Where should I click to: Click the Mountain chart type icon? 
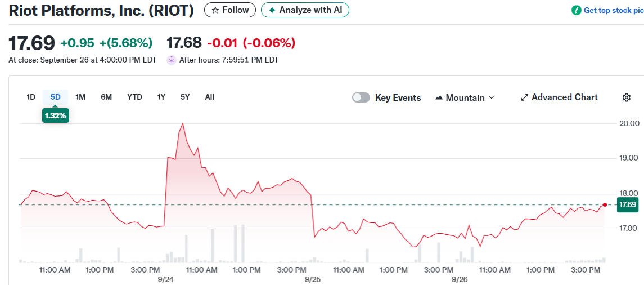click(x=439, y=97)
